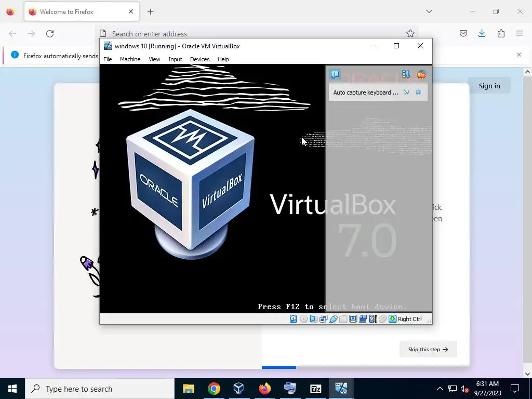Image resolution: width=532 pixels, height=399 pixels.
Task: Open the File menu in VirtualBox
Action: (x=108, y=59)
